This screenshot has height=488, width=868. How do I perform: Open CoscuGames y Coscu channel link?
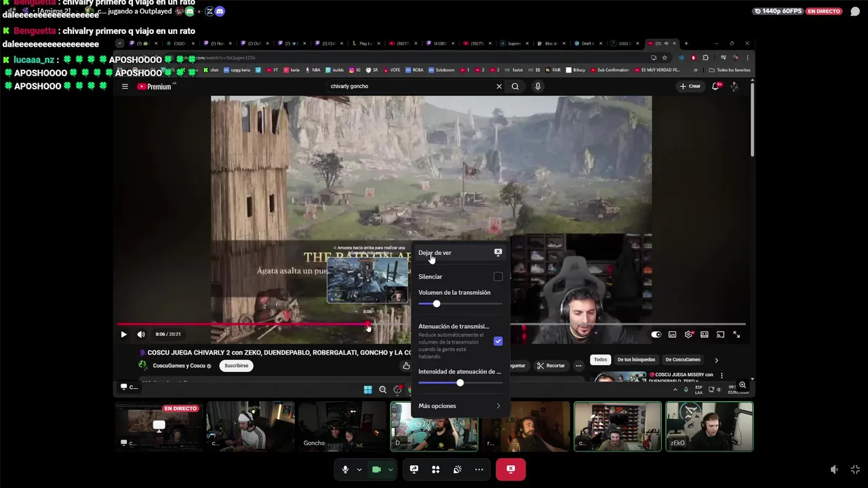pos(178,365)
